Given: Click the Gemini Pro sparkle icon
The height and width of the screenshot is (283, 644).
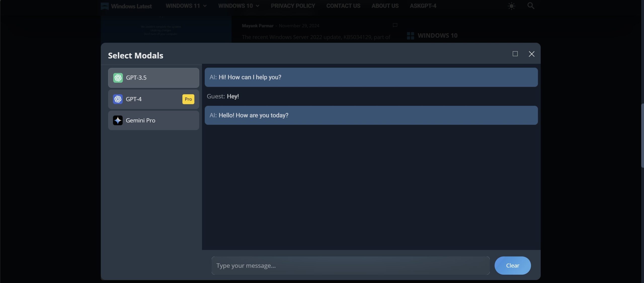Looking at the screenshot, I should 118,120.
